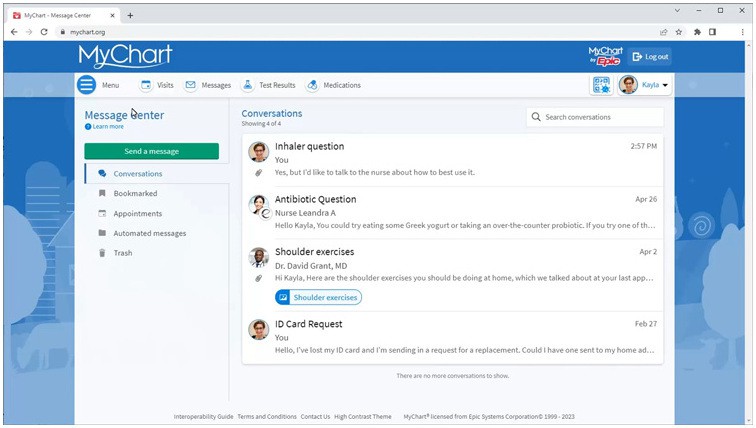Click the Learn more question mark icon
Image resolution: width=756 pixels, height=428 pixels.
[88, 127]
